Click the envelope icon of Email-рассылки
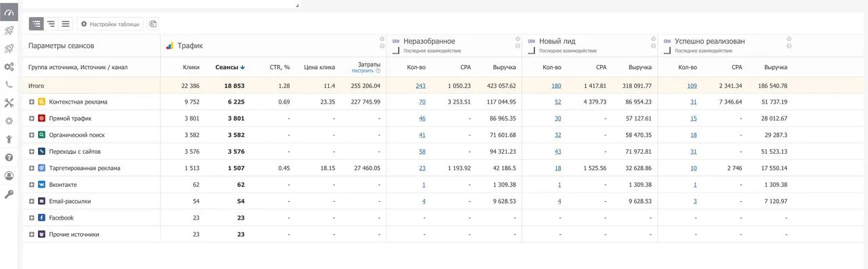The image size is (868, 269). pyautogui.click(x=42, y=201)
